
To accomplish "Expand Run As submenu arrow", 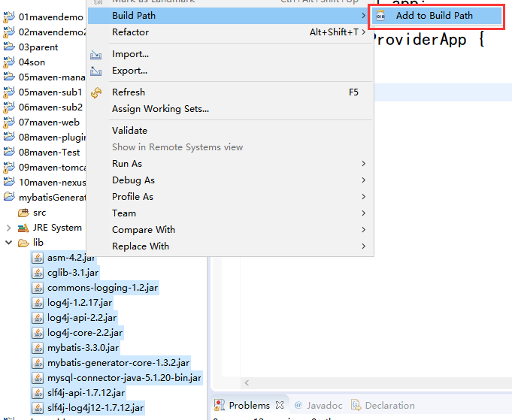I will [363, 164].
